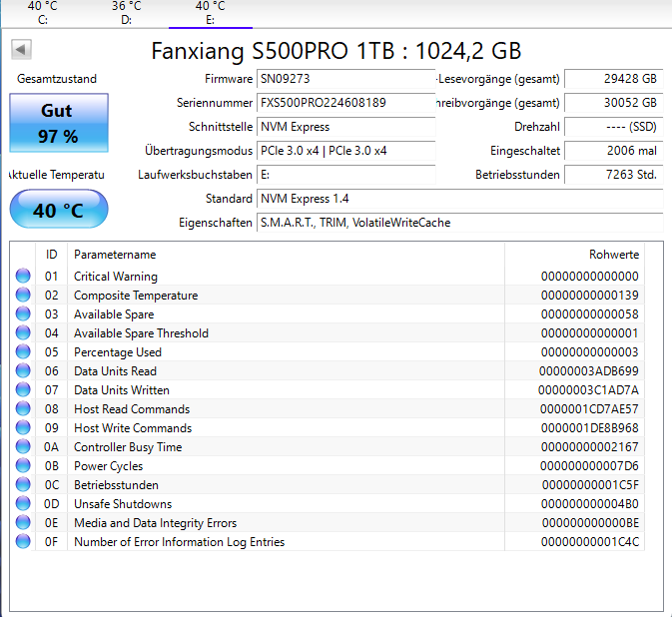
Task: Click the ID column header
Action: [52, 255]
